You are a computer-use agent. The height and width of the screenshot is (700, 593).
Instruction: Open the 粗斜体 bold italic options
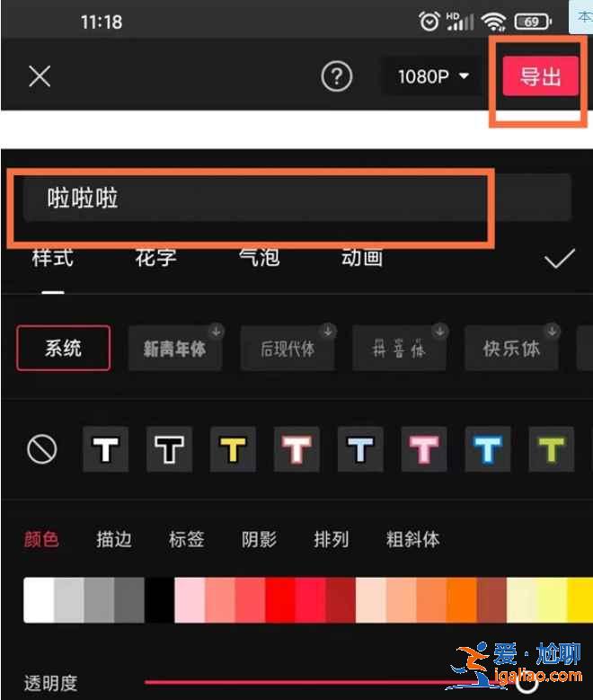click(x=412, y=539)
